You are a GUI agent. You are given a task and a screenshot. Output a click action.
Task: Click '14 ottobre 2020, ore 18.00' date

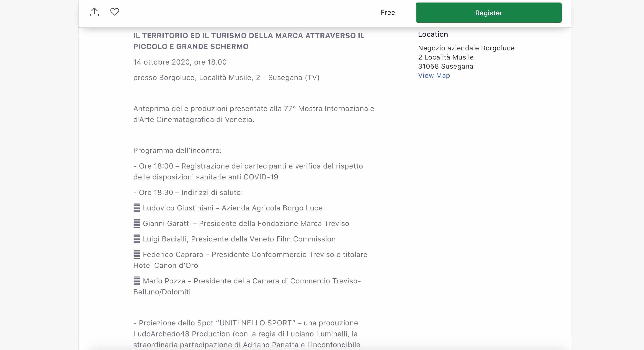click(180, 62)
